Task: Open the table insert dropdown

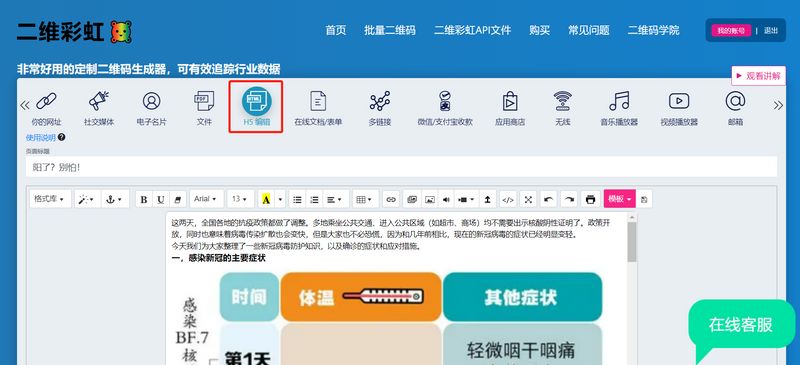Action: click(x=365, y=199)
